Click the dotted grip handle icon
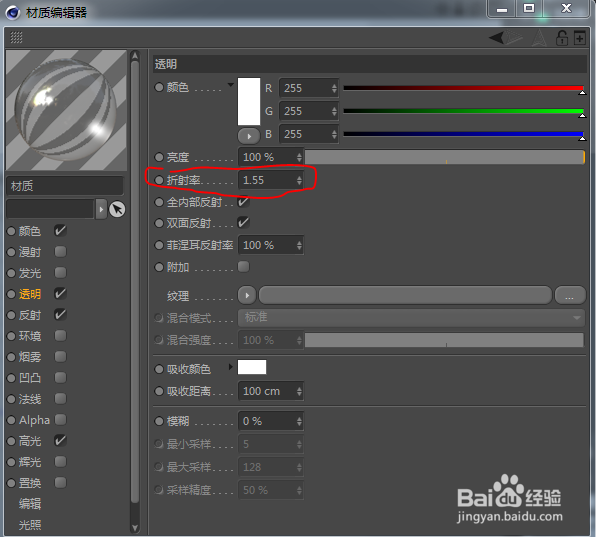The height and width of the screenshot is (537, 596). (x=16, y=38)
